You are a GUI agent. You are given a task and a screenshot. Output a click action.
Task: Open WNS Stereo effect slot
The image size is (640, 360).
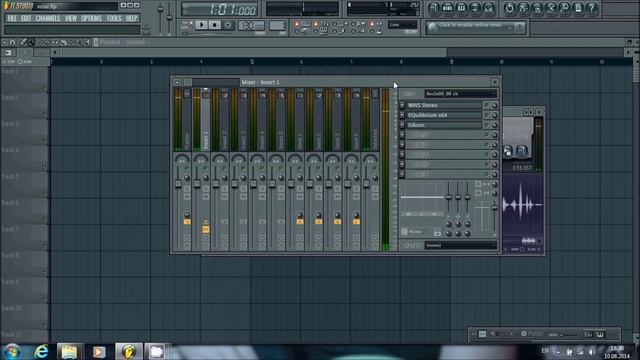coord(444,105)
